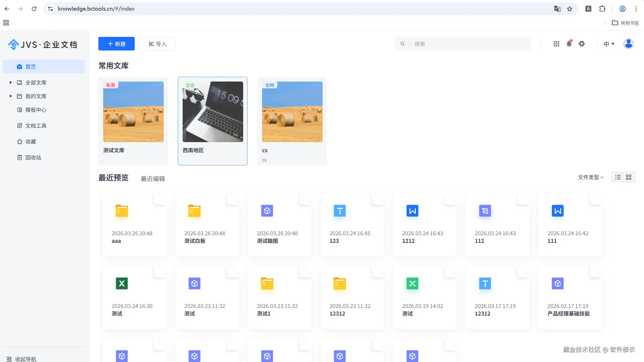The height and width of the screenshot is (362, 644).
Task: Open the 测试 Excel spreadsheet icon
Action: click(x=122, y=283)
